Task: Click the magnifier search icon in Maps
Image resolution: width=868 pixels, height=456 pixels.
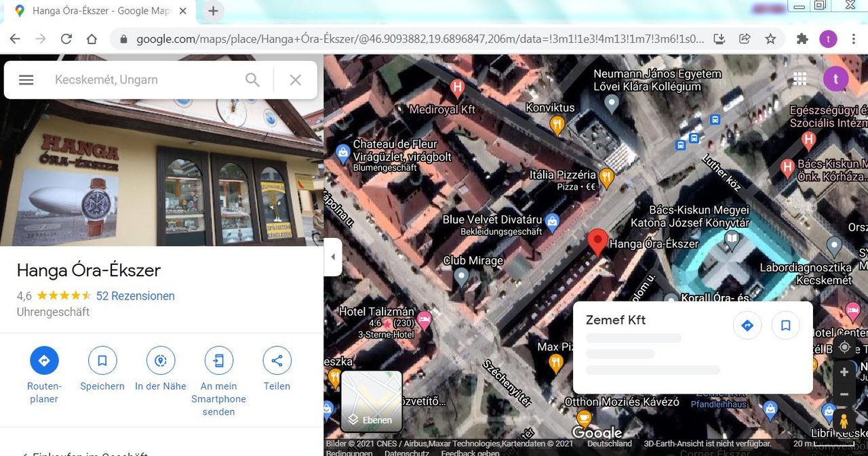Action: [x=252, y=80]
